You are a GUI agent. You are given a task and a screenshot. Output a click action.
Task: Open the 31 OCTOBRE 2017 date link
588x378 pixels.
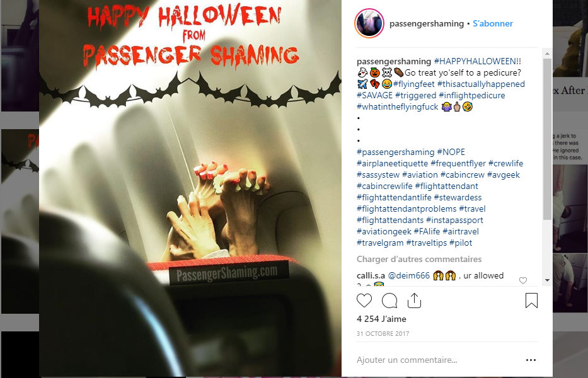click(383, 333)
